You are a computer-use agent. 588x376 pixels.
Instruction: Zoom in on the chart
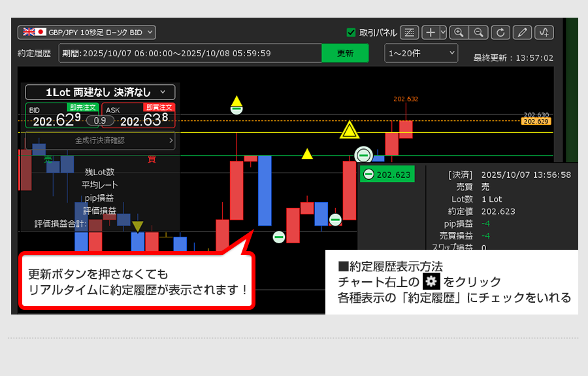[459, 32]
